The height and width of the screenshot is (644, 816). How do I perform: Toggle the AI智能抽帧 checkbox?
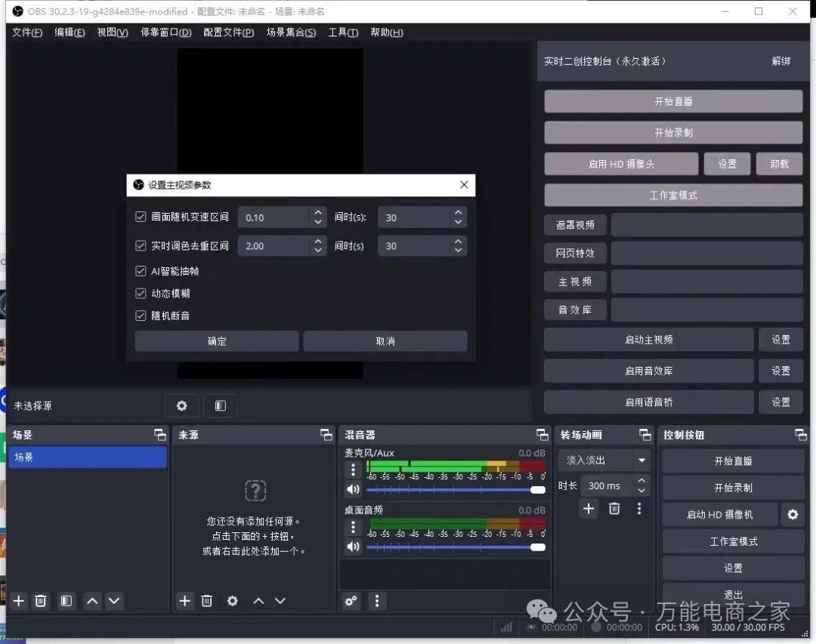141,271
